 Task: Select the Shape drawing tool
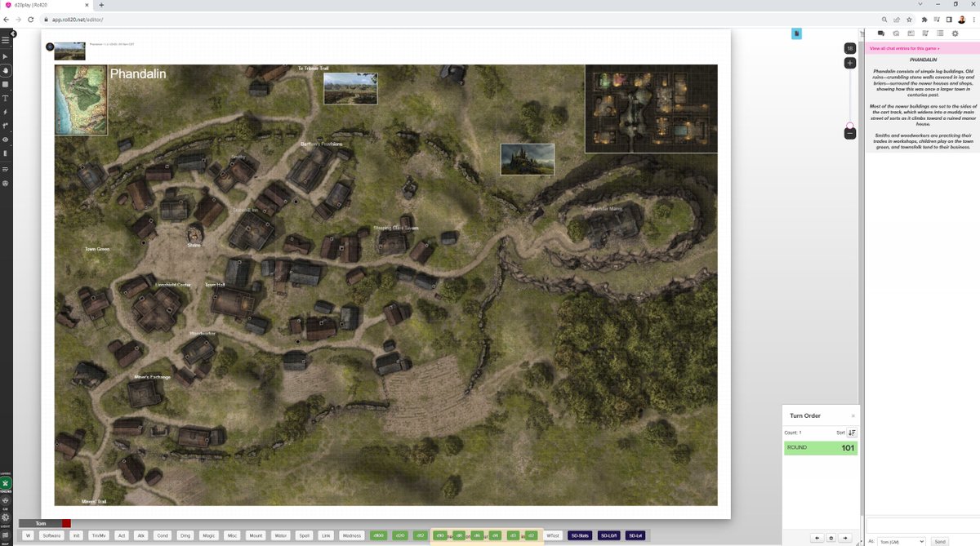(x=5, y=84)
